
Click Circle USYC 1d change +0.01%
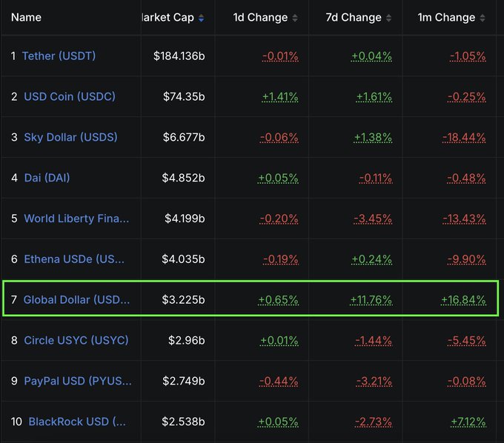[x=279, y=341]
